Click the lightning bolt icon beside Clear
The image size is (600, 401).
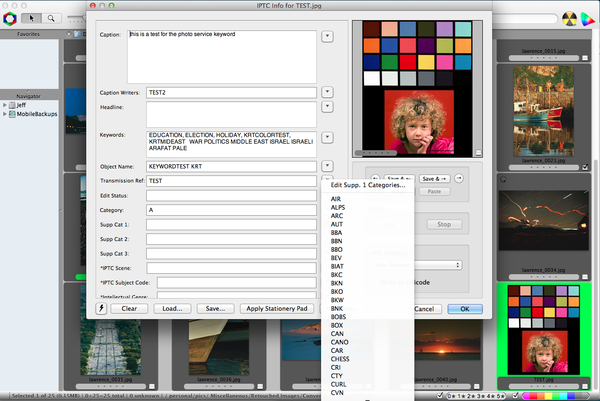pos(101,309)
